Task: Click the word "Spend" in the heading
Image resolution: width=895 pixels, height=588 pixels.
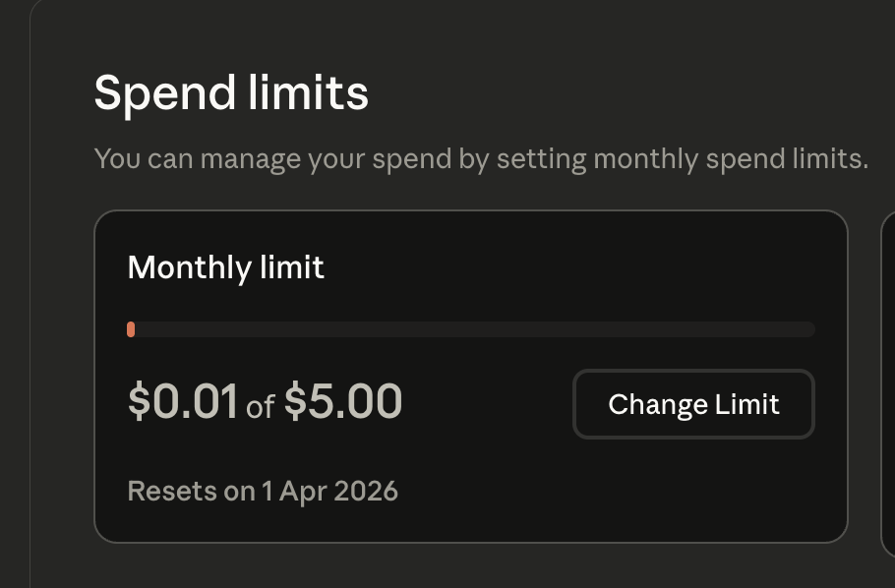Action: [x=165, y=93]
